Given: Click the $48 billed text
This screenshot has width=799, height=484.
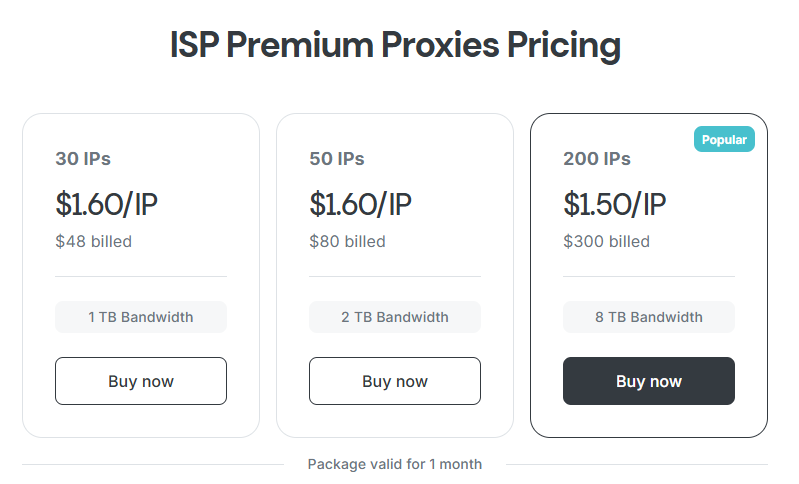Looking at the screenshot, I should pyautogui.click(x=94, y=241).
